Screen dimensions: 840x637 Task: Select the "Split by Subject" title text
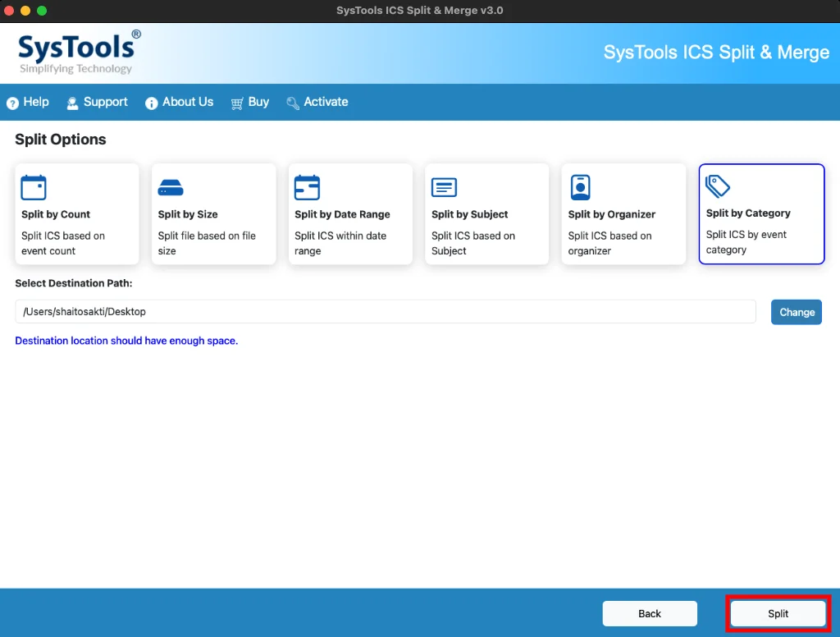click(470, 214)
